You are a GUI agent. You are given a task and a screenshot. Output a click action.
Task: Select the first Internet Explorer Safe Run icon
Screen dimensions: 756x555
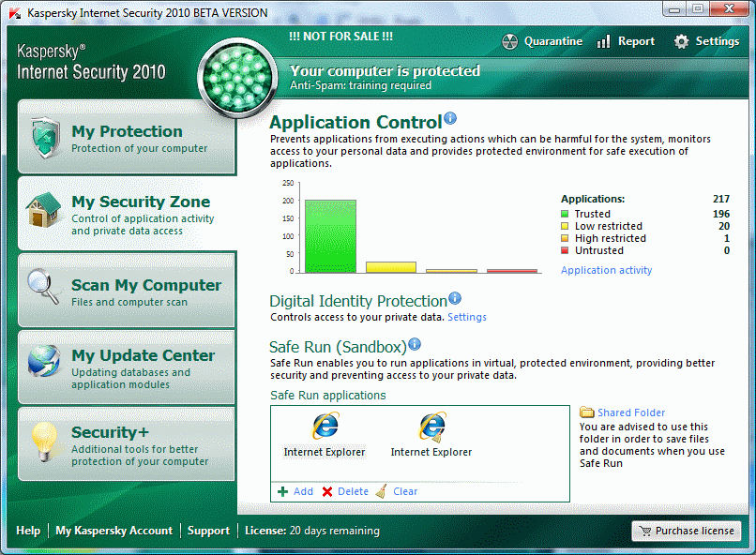point(325,426)
